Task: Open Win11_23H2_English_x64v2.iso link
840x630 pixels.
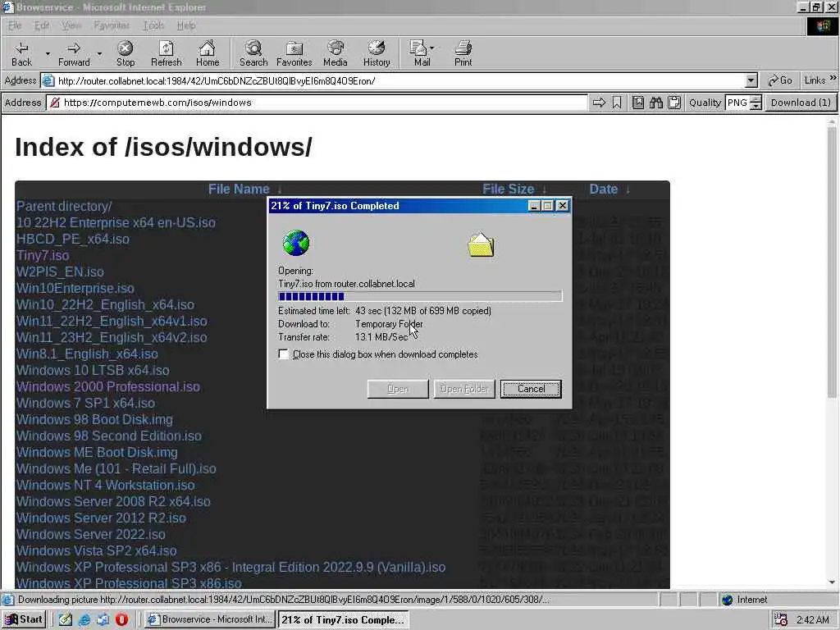Action: (x=112, y=337)
